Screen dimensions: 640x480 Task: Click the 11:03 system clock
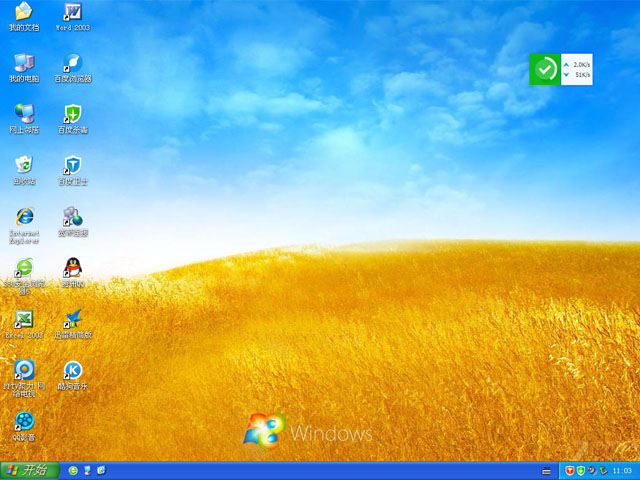coord(622,471)
